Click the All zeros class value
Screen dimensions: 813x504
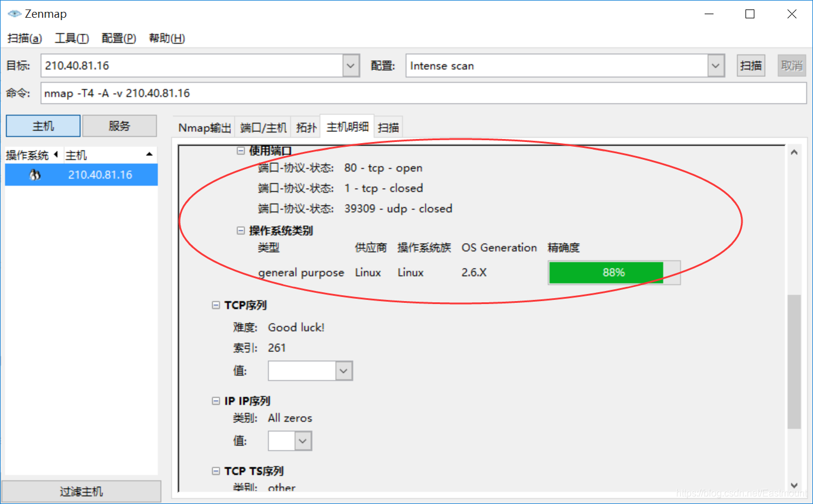point(290,418)
